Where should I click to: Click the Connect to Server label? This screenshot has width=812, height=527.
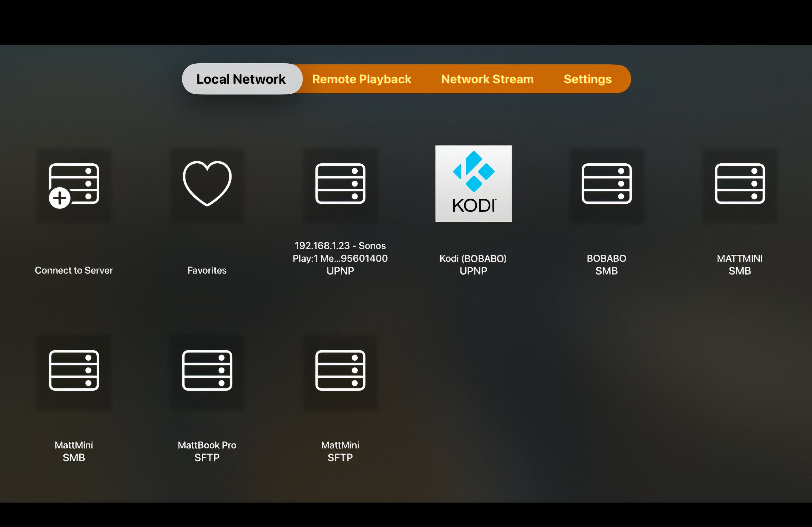74,270
